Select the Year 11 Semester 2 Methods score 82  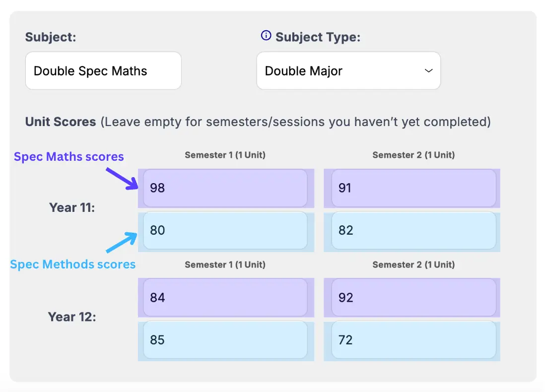pyautogui.click(x=411, y=231)
